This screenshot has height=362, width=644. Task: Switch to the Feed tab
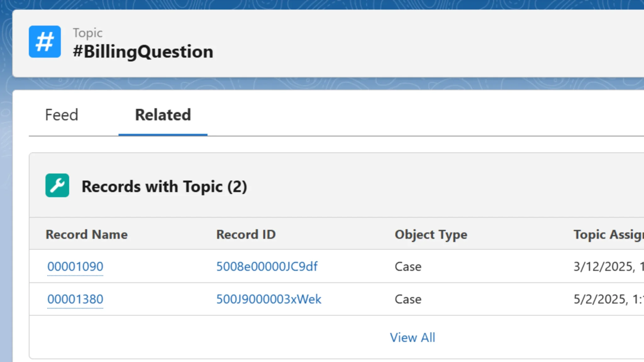tap(62, 115)
